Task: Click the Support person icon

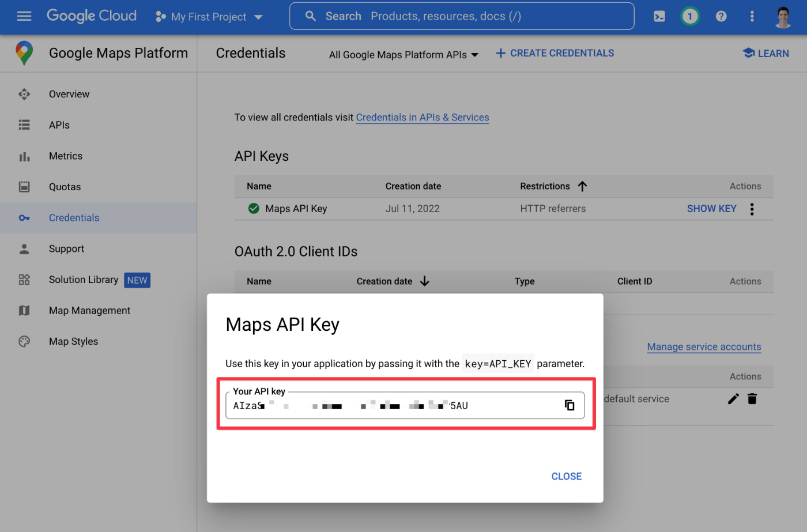Action: click(24, 249)
